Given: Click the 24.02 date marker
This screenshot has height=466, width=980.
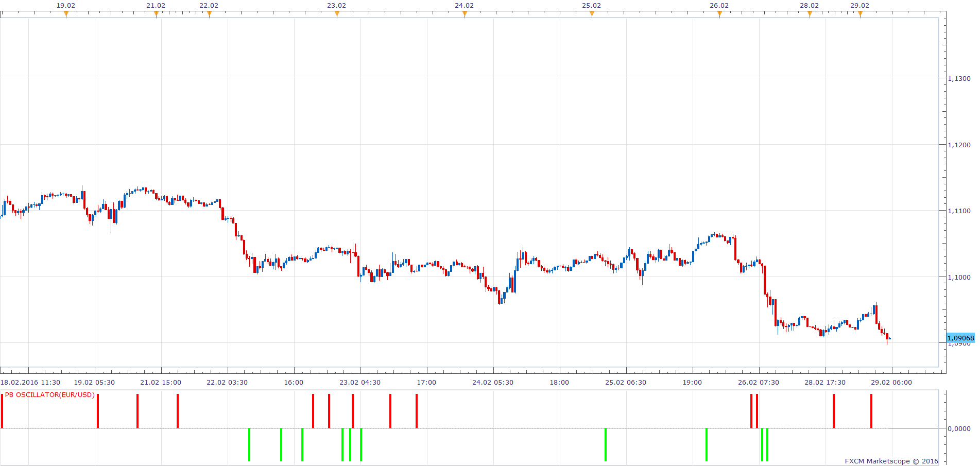Looking at the screenshot, I should (465, 6).
